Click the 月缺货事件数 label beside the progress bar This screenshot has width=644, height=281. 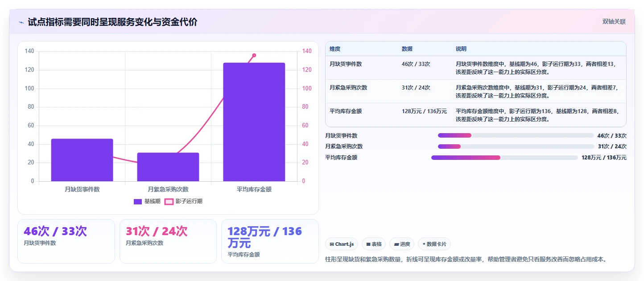coord(341,135)
